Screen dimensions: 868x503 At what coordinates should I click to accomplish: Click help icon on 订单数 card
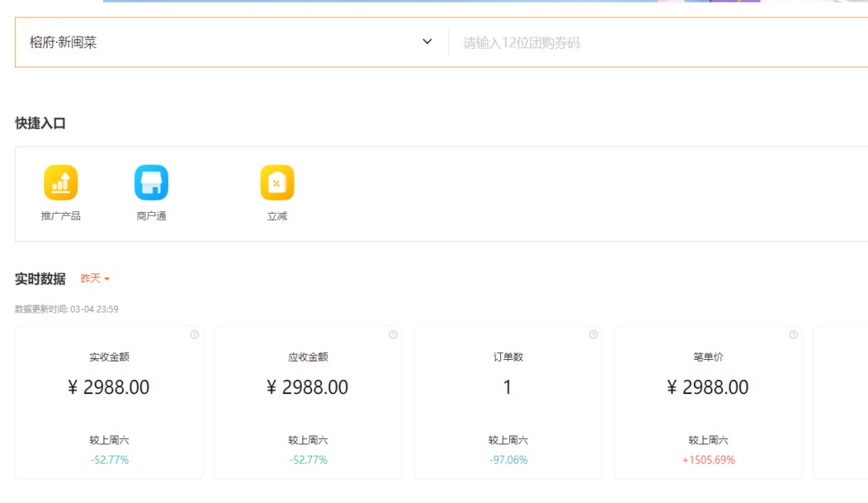(593, 335)
